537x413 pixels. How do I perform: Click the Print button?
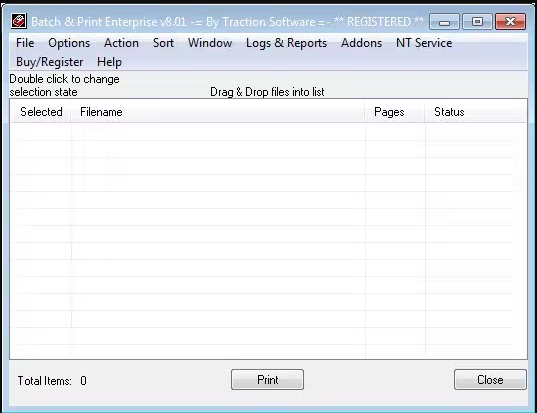pos(267,379)
